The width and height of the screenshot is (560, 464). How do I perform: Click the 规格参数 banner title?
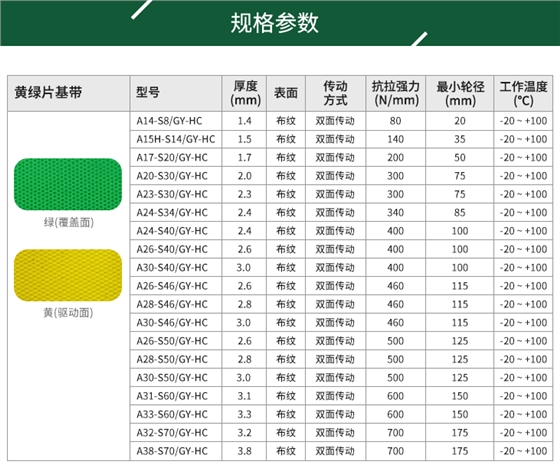tap(274, 23)
